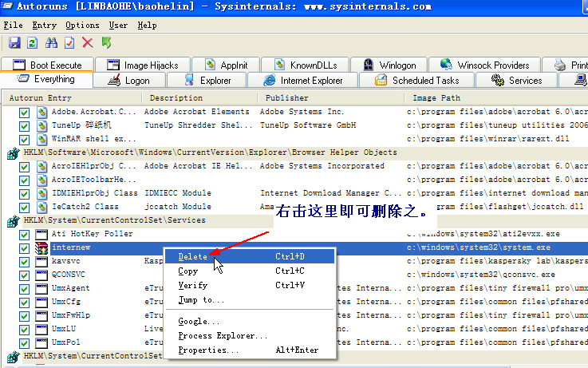Click the Autoruns window title bar icon
Viewport: 588px width, 368px height.
6,6
